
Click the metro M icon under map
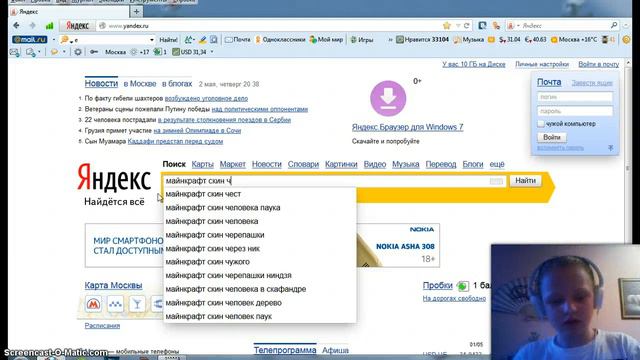click(x=93, y=304)
